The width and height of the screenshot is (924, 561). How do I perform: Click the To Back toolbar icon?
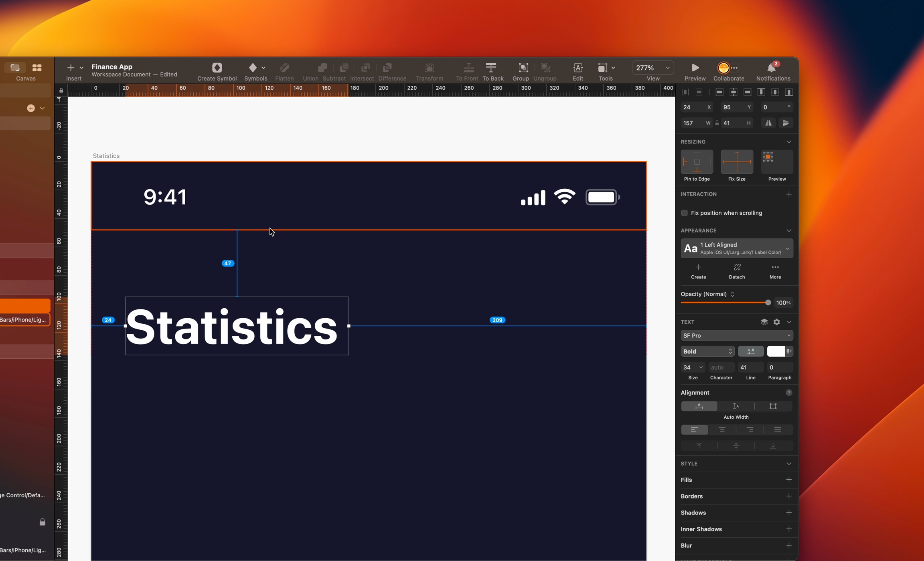491,68
